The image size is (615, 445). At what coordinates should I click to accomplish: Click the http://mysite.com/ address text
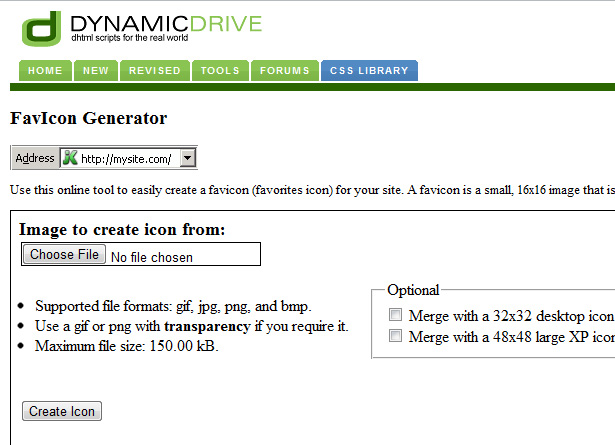[126, 159]
